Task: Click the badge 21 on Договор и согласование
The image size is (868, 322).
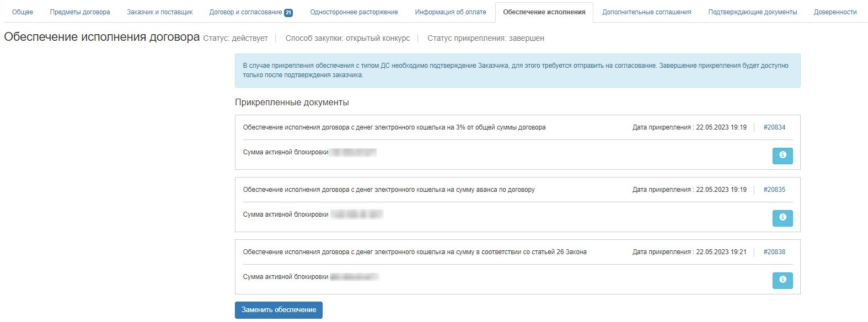Action: (x=288, y=13)
